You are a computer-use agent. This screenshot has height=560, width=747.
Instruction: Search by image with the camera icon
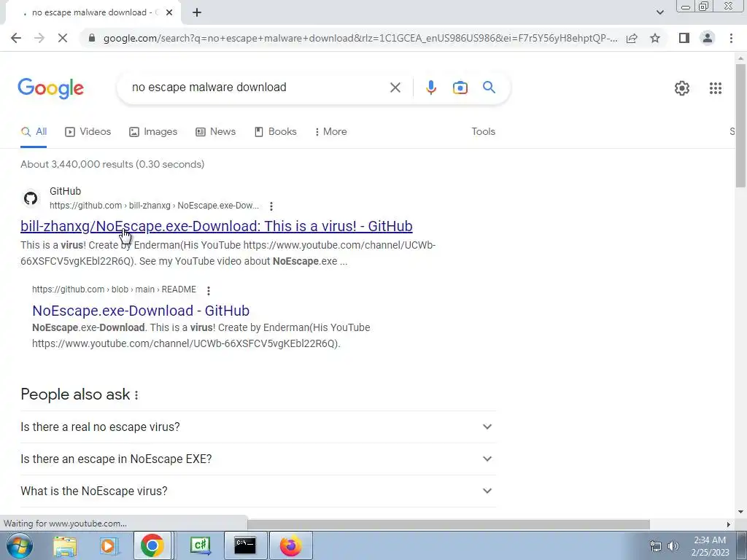pyautogui.click(x=460, y=87)
